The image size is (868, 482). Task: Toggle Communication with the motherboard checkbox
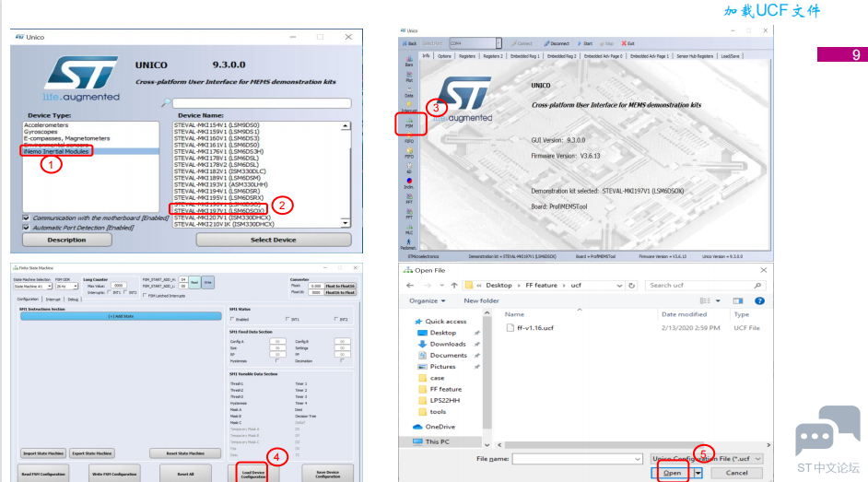(26, 217)
